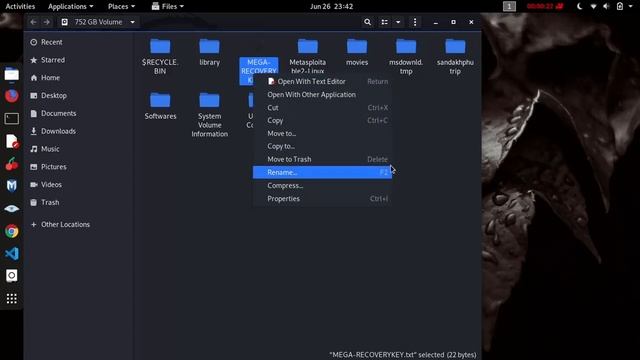Select Copy from context menu
The image size is (640, 360).
(322, 120)
